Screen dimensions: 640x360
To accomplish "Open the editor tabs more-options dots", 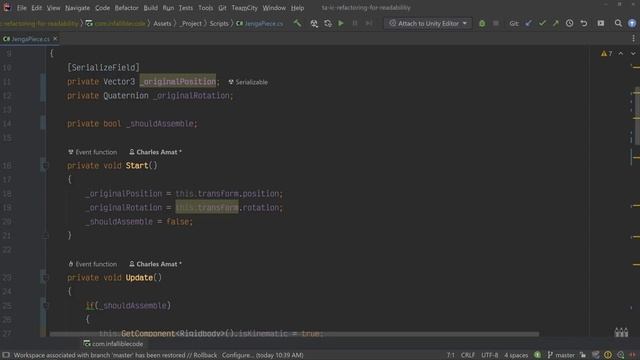I will tap(633, 38).
